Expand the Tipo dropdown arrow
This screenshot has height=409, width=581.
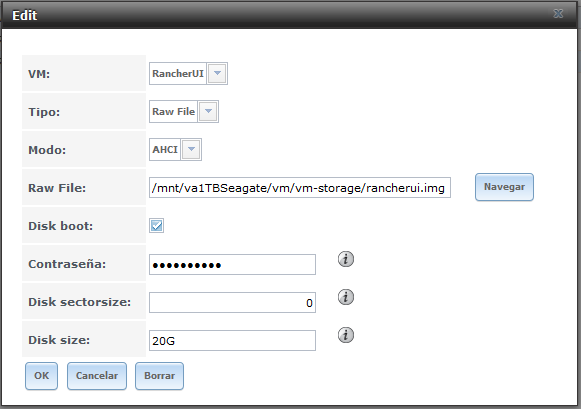tap(208, 112)
